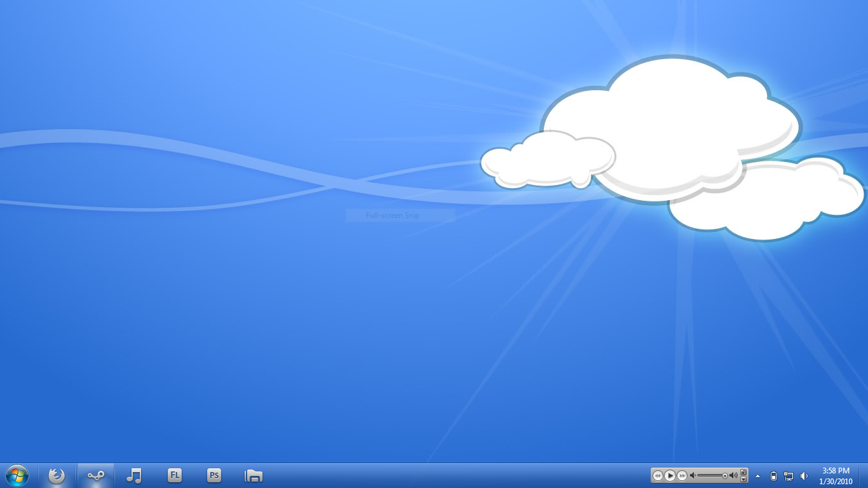Show hidden system tray icons
868x488 pixels.
(757, 476)
